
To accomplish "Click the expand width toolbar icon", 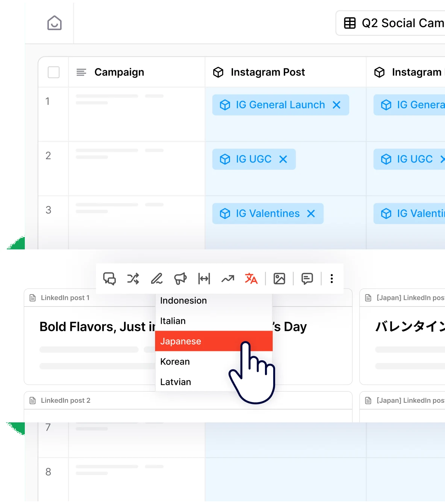I will (x=204, y=279).
